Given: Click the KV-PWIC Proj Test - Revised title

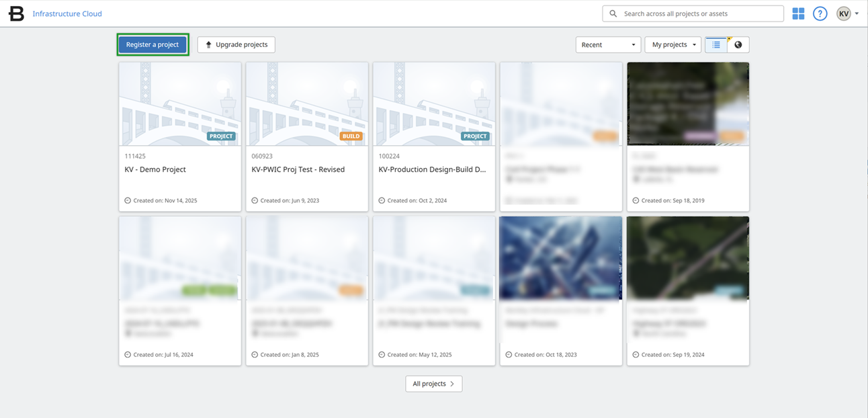Looking at the screenshot, I should pyautogui.click(x=298, y=169).
